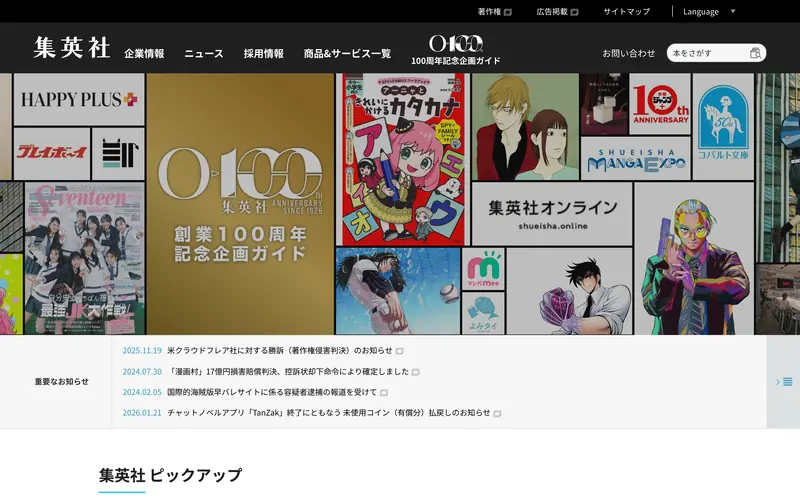Open the 広告掲載 link

coord(552,11)
